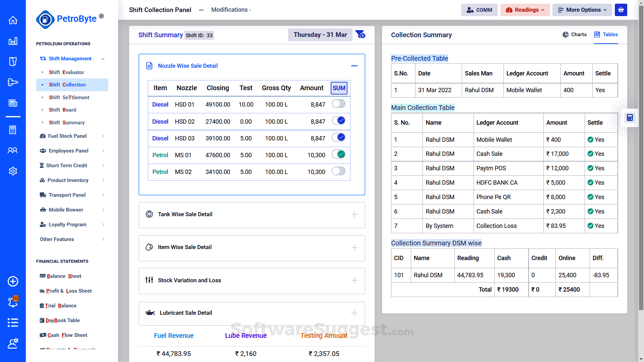Switch to the Charts tab

tap(574, 35)
